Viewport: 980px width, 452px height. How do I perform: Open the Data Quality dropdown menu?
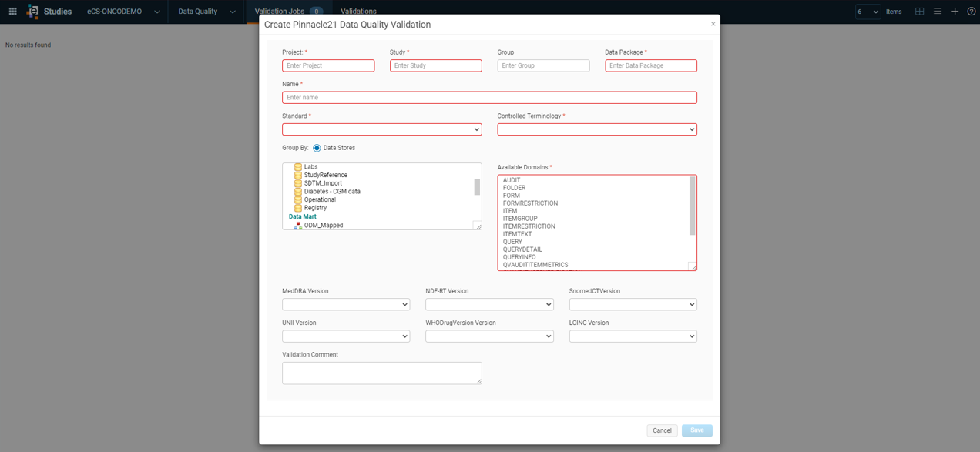pyautogui.click(x=206, y=12)
